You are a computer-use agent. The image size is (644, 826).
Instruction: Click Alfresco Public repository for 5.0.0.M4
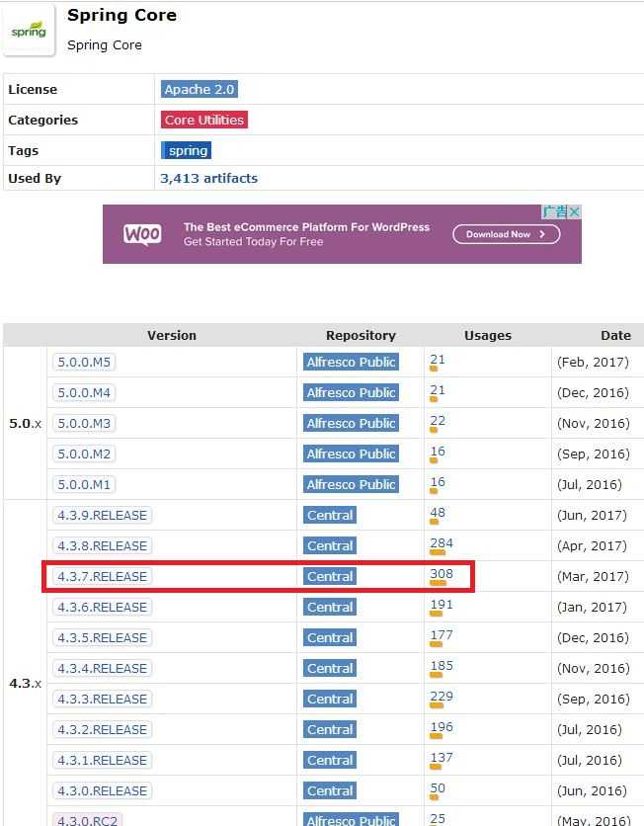(351, 392)
